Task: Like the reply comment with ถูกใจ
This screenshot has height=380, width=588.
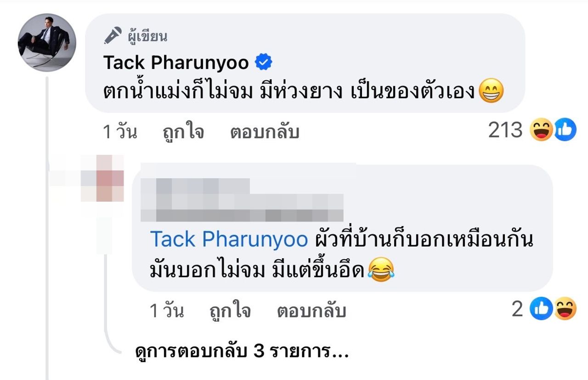Action: [230, 311]
